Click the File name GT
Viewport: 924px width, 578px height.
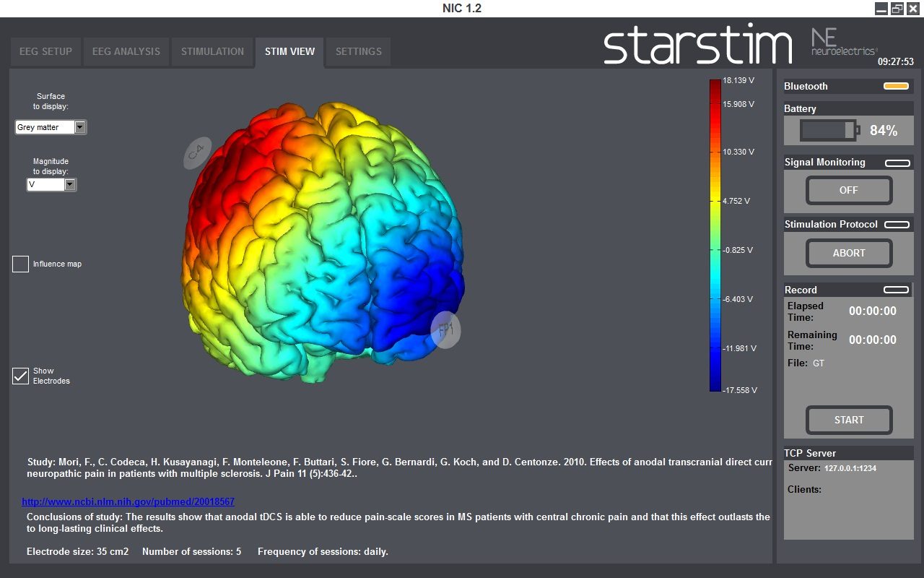coord(819,363)
